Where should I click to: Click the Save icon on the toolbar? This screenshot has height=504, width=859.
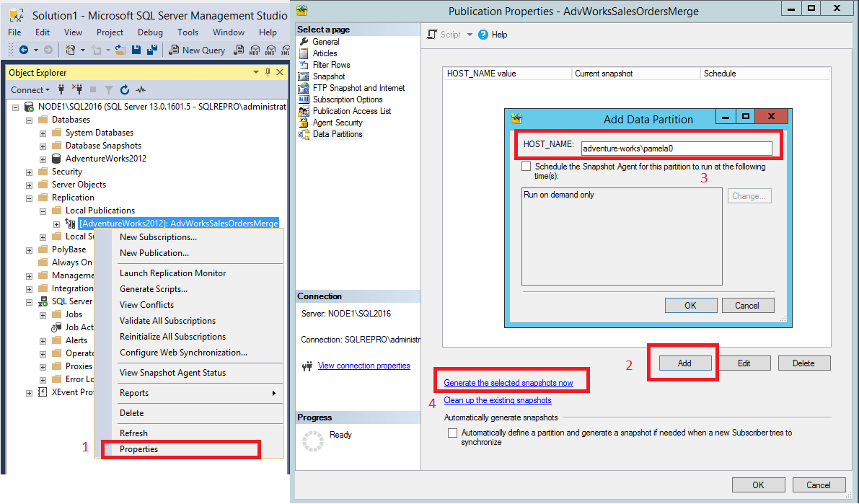pyautogui.click(x=136, y=49)
